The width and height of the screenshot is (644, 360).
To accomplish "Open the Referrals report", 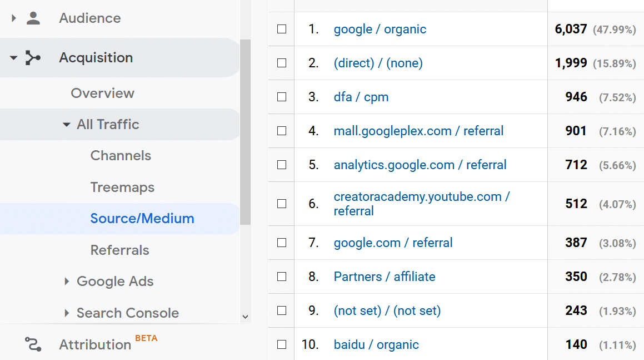I will (x=119, y=250).
